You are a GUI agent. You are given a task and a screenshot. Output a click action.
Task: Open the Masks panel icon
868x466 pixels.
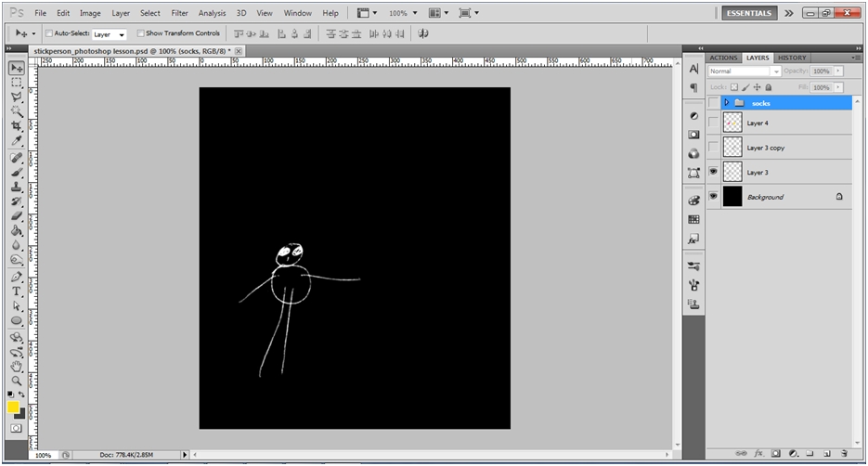click(x=693, y=135)
